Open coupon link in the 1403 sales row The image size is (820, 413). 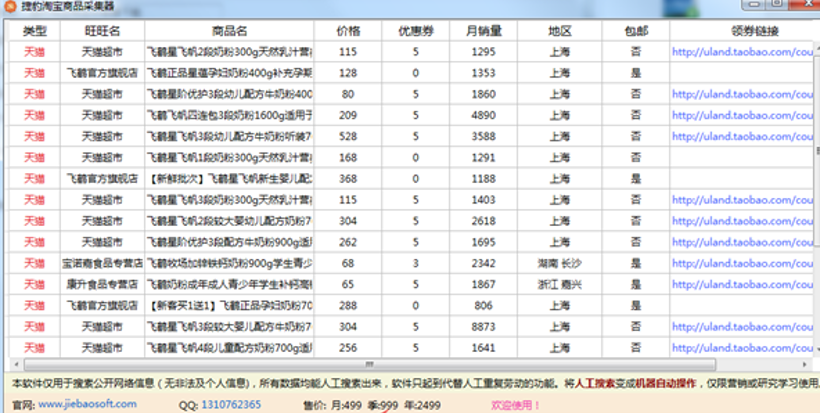coord(743,200)
